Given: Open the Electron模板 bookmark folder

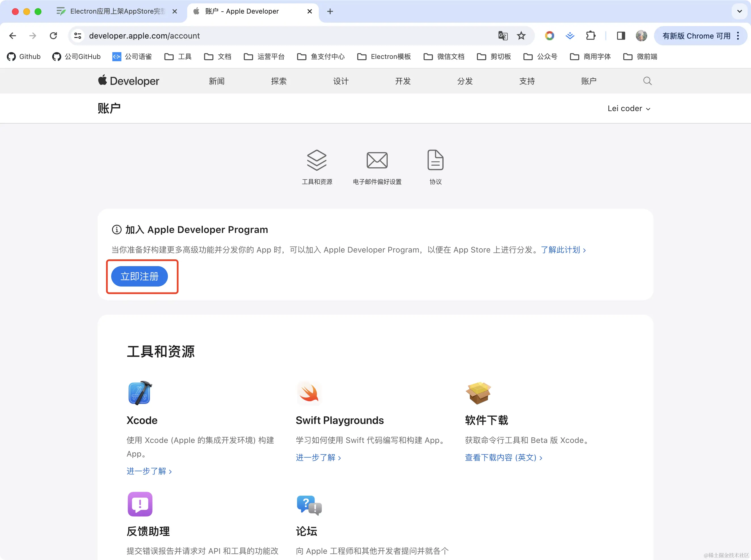Looking at the screenshot, I should coord(384,57).
